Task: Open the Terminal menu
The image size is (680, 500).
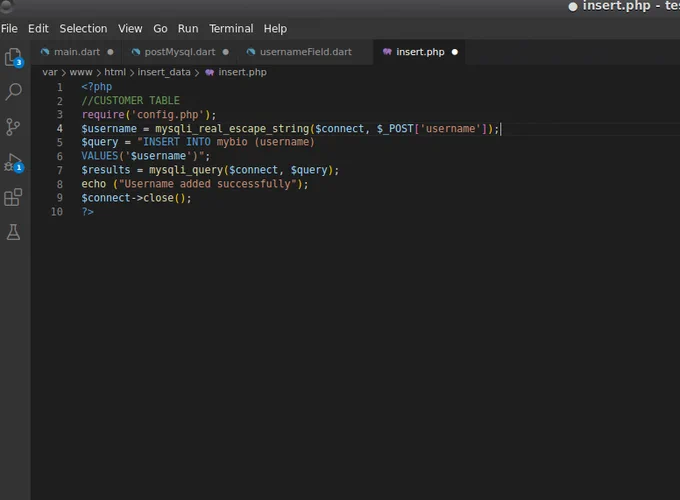Action: (231, 29)
